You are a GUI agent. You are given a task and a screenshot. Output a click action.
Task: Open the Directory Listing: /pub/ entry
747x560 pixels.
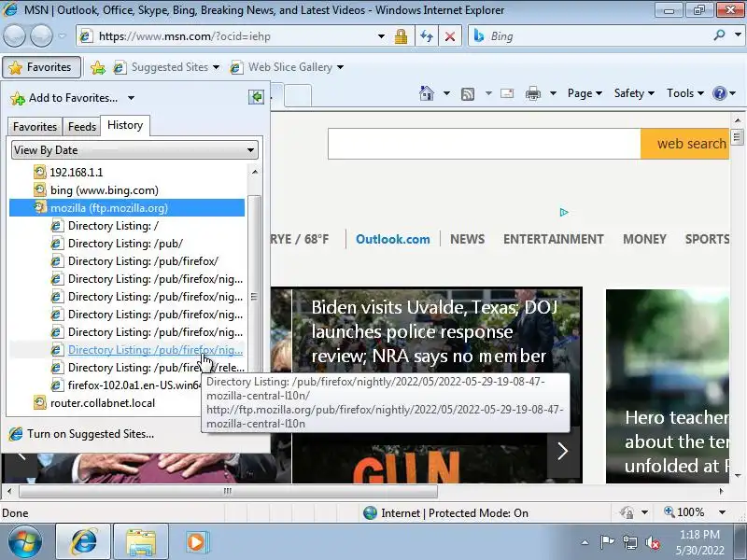coord(125,244)
